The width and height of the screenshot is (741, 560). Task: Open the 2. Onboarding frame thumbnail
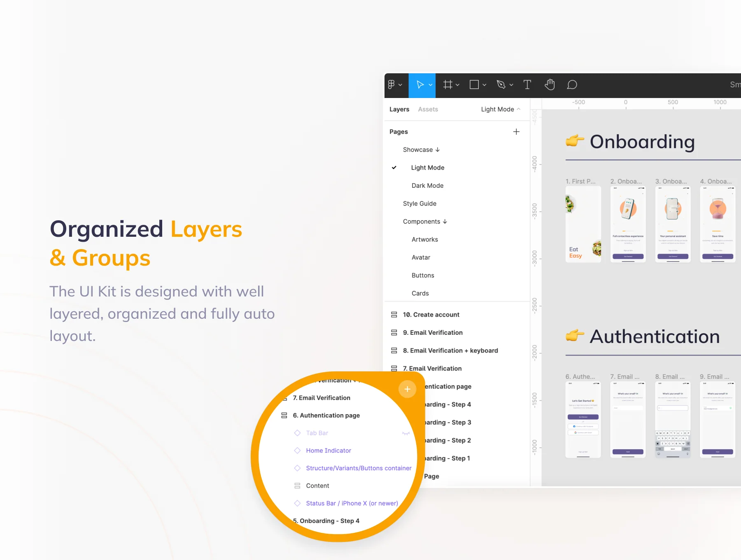(x=628, y=224)
